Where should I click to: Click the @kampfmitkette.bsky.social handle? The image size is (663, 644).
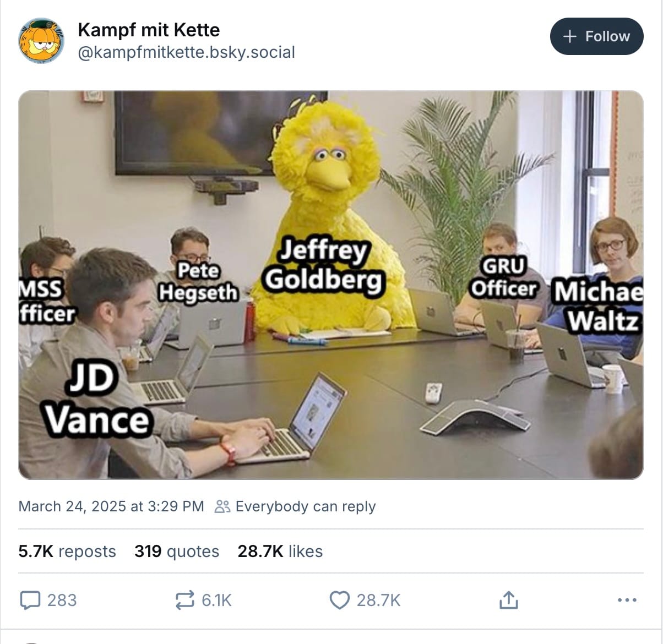coord(186,52)
